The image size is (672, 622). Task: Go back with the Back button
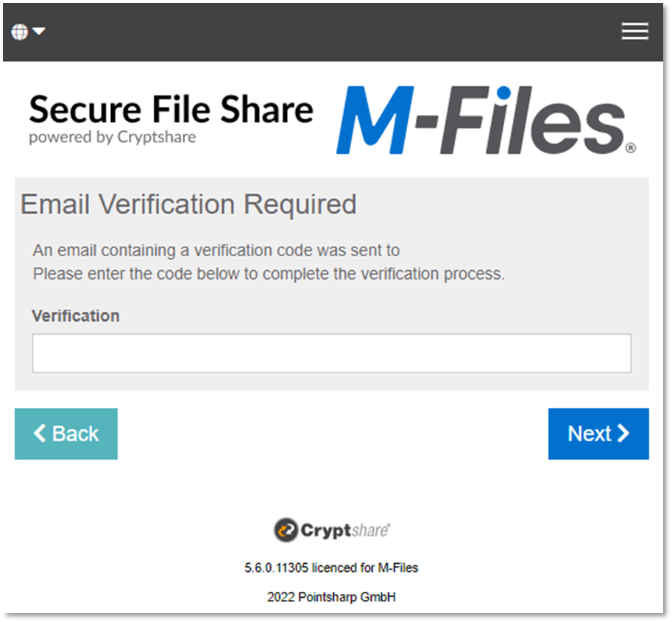point(66,434)
